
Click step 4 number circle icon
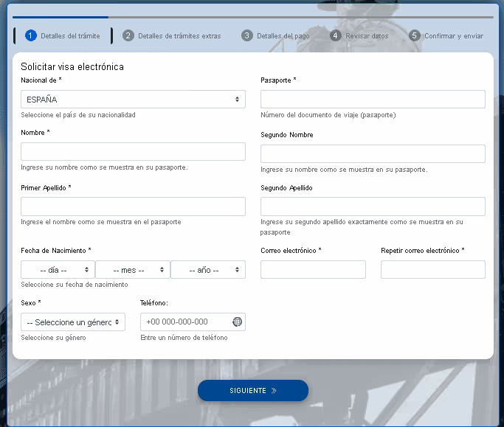point(336,35)
